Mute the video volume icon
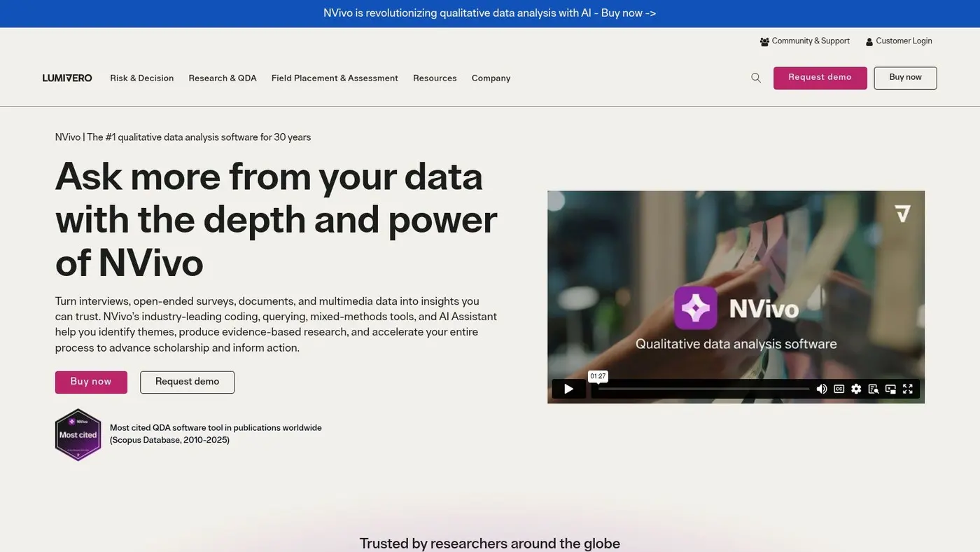980x552 pixels. 822,389
